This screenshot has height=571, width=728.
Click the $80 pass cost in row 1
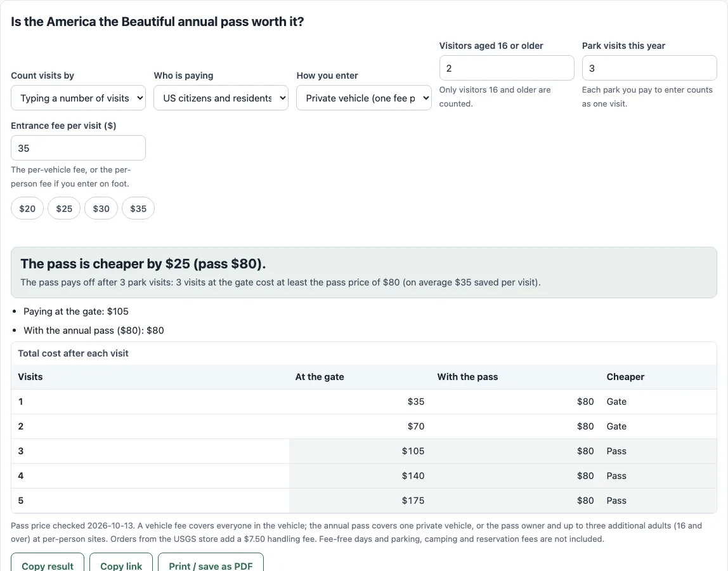coord(585,402)
